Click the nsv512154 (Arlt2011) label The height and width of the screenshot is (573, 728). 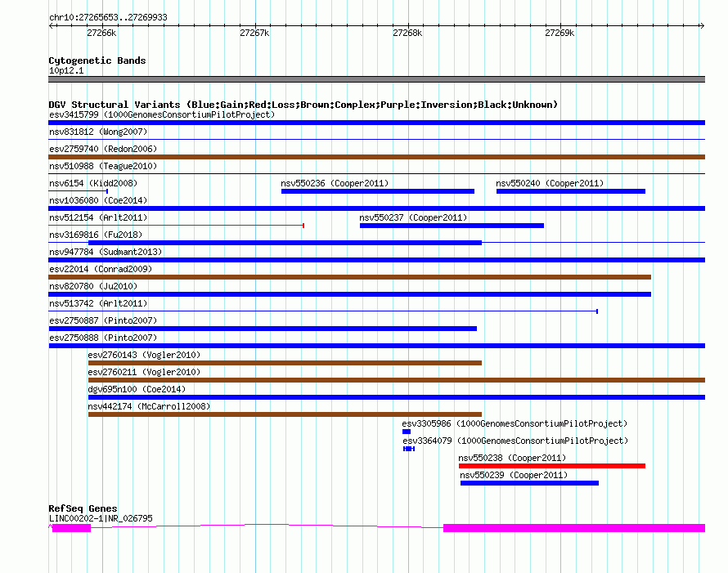(x=98, y=217)
